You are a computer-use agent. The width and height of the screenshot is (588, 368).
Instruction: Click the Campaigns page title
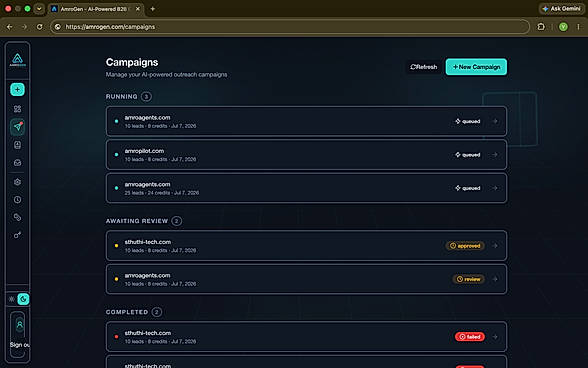tap(132, 62)
